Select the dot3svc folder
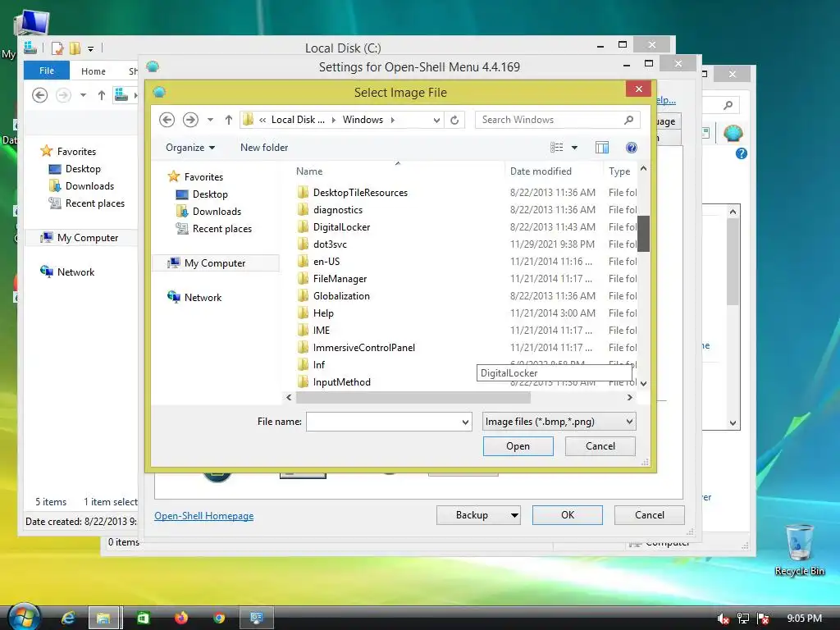 coord(330,244)
